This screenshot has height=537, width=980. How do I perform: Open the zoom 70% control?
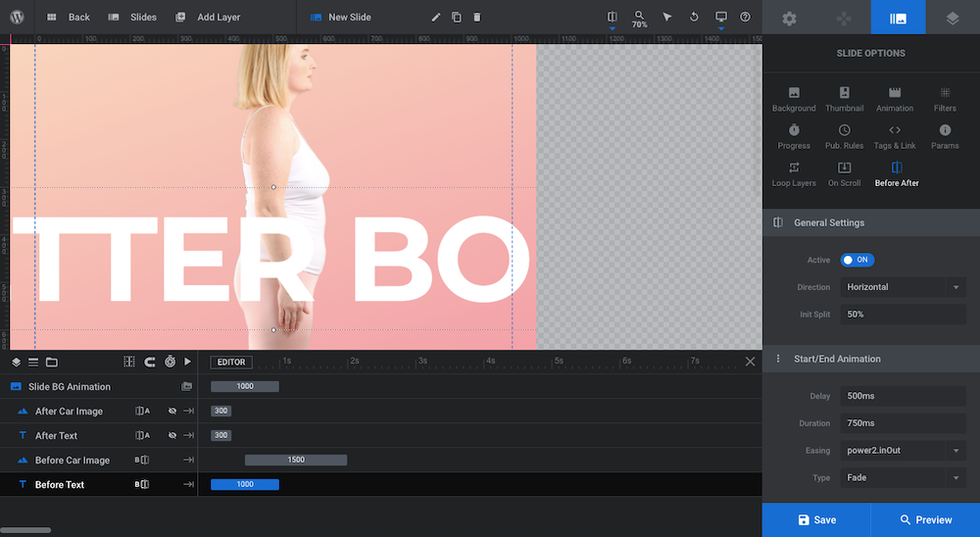[x=639, y=19]
